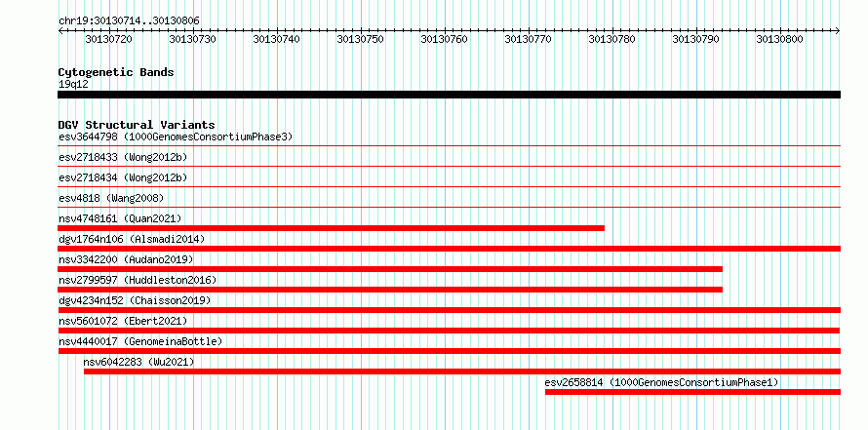The width and height of the screenshot is (868, 430).
Task: Select the red bar for esv2658814
Action: point(692,392)
